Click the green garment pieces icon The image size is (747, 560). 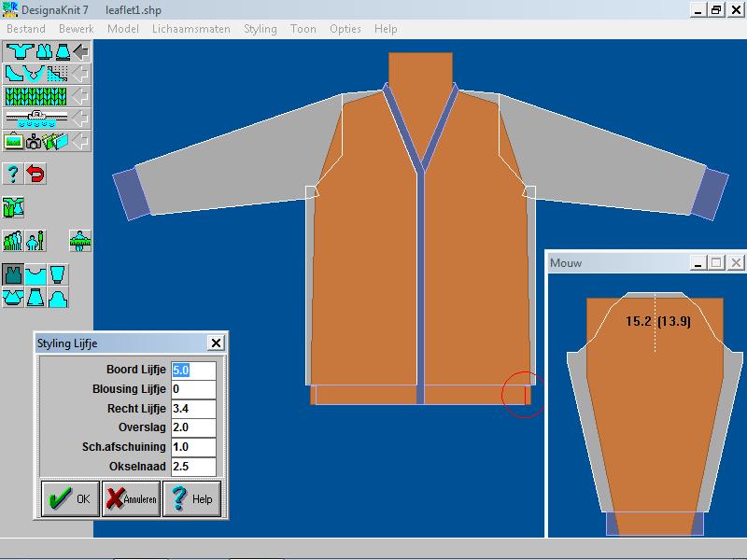point(13,206)
